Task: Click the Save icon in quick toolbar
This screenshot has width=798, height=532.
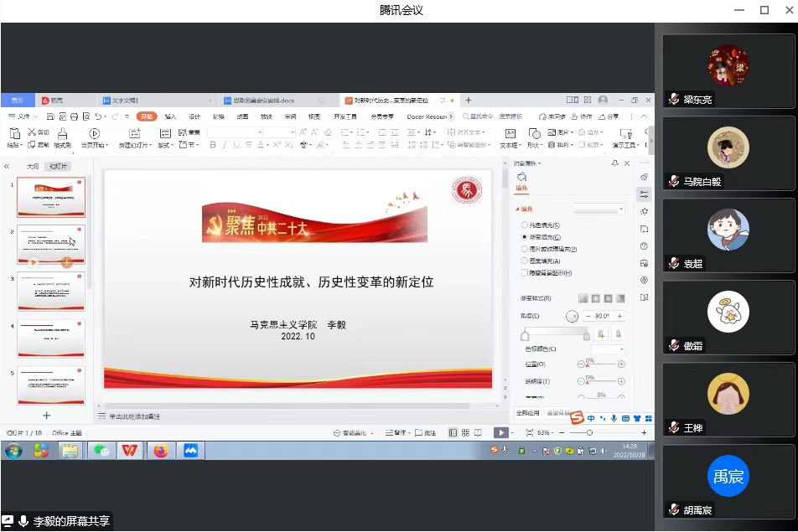Action: tap(51, 116)
